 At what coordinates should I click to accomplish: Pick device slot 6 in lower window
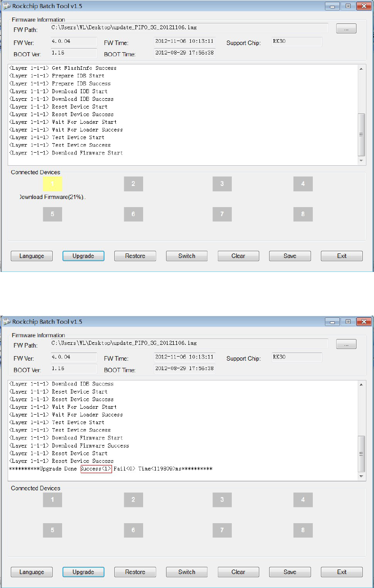tap(133, 530)
